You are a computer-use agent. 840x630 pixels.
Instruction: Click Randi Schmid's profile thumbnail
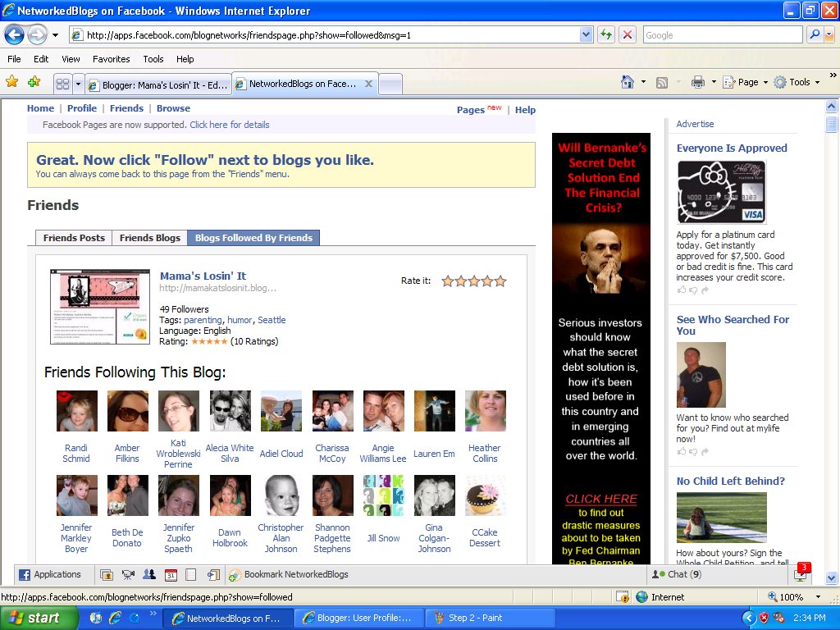[x=77, y=411]
